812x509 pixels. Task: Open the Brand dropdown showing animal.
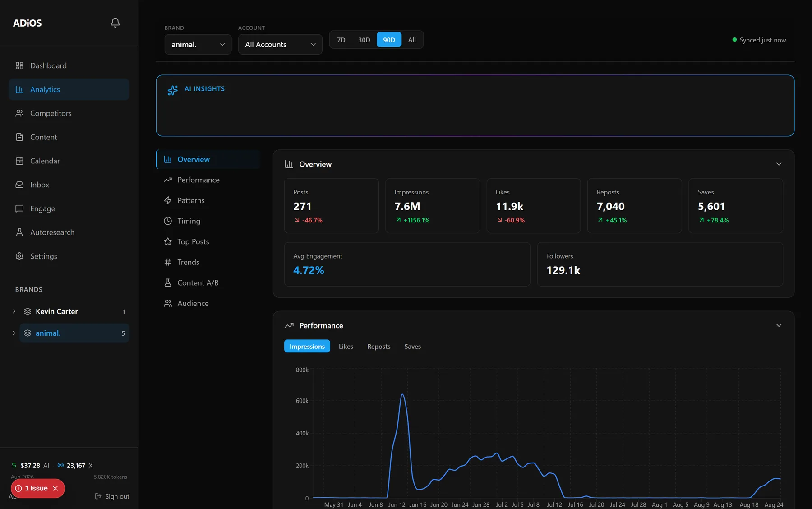coord(198,44)
